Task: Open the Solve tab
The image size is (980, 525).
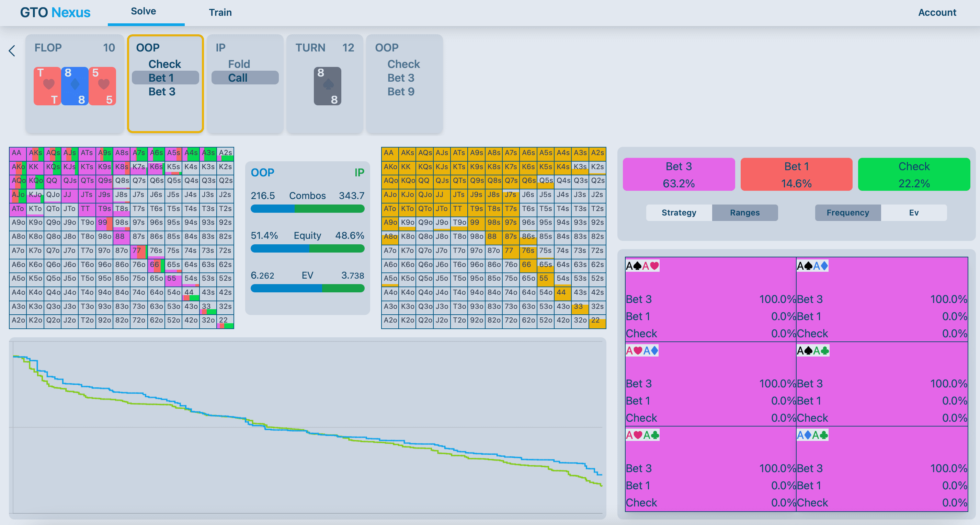Action: [144, 11]
